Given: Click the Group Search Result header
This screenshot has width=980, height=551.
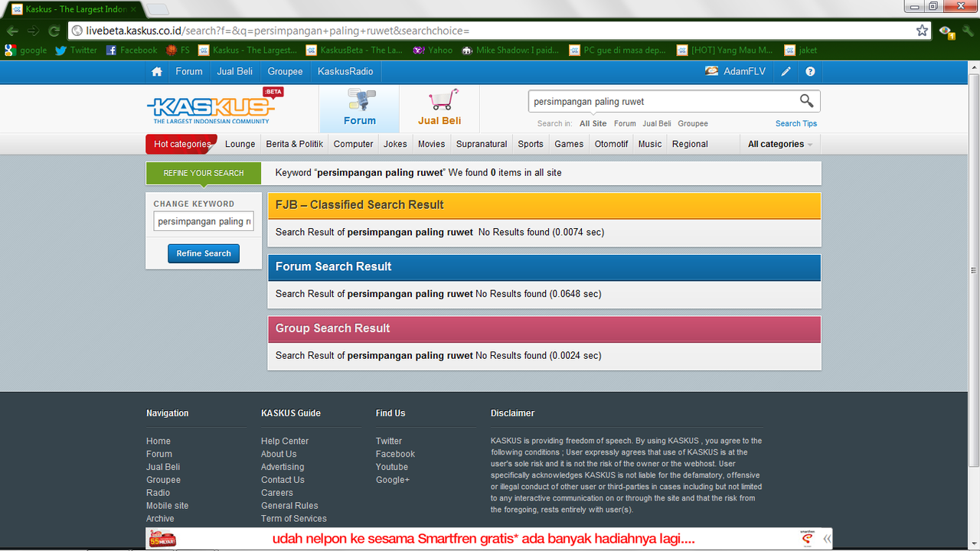Looking at the screenshot, I should tap(544, 329).
